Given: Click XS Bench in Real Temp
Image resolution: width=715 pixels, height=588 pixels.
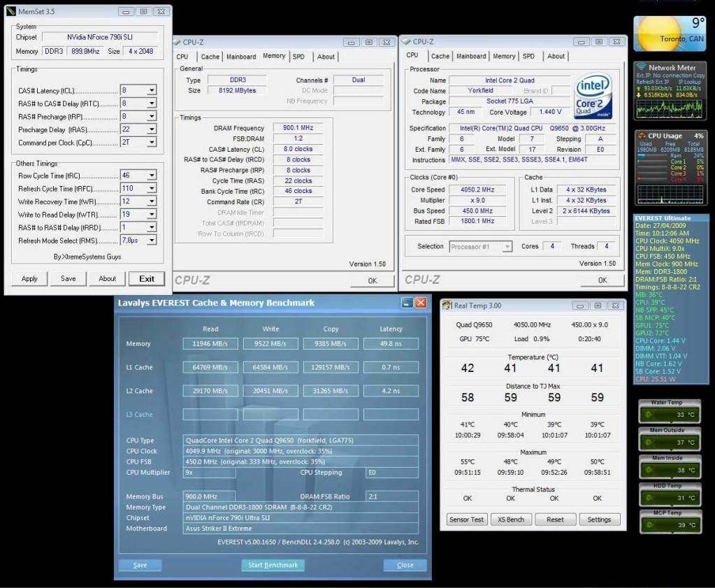Looking at the screenshot, I should [x=511, y=519].
